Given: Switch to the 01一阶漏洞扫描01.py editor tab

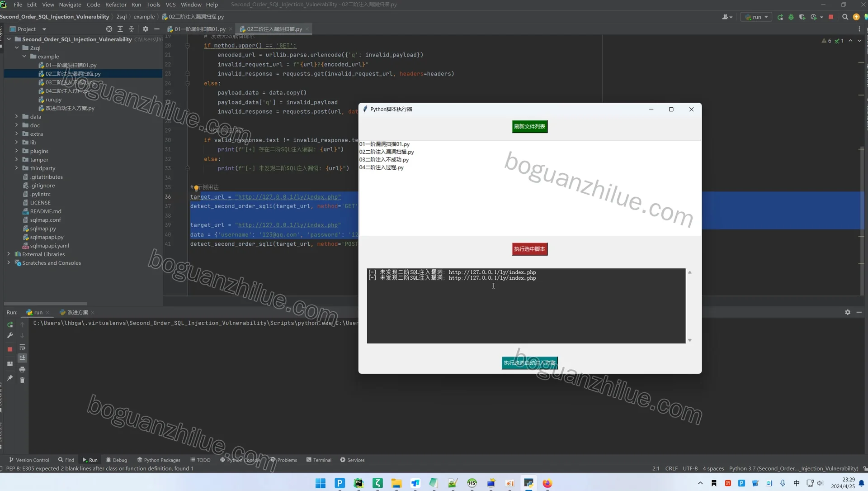Looking at the screenshot, I should click(x=199, y=29).
